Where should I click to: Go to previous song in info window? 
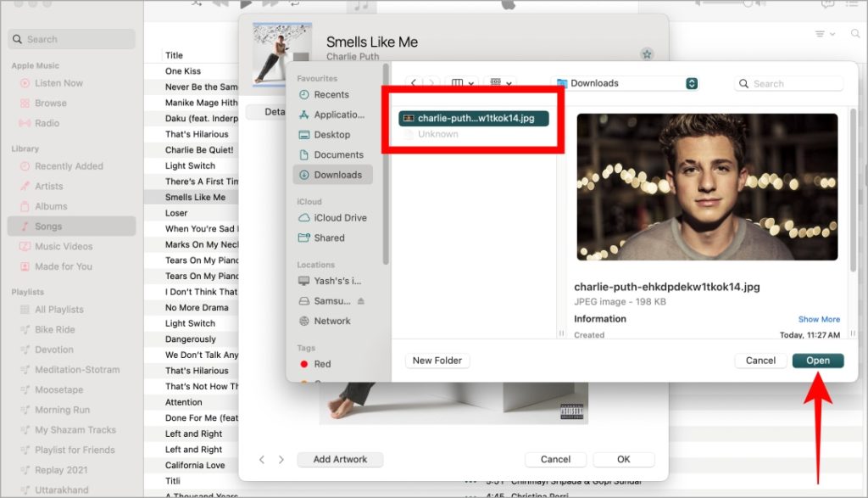262,459
